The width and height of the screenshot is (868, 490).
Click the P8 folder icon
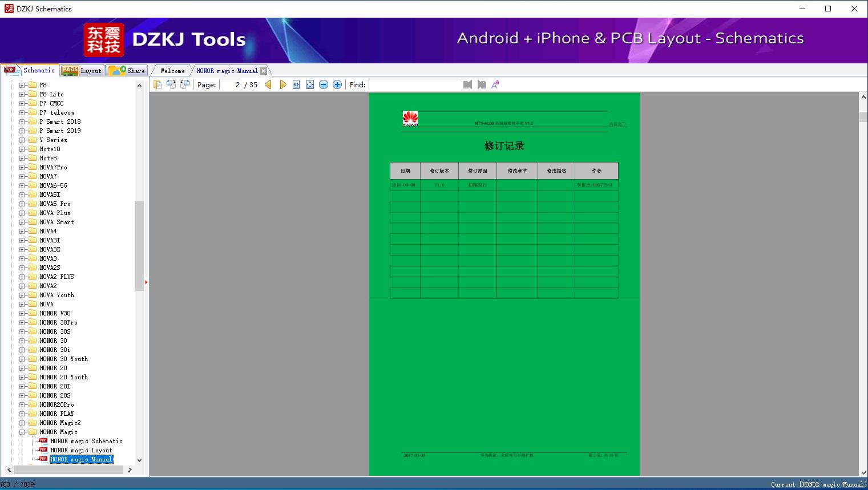pos(33,85)
